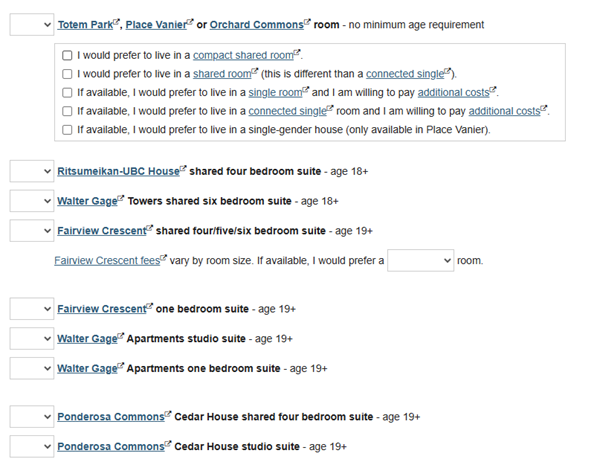Check the connected single room preference box
597x462 pixels.
point(67,111)
